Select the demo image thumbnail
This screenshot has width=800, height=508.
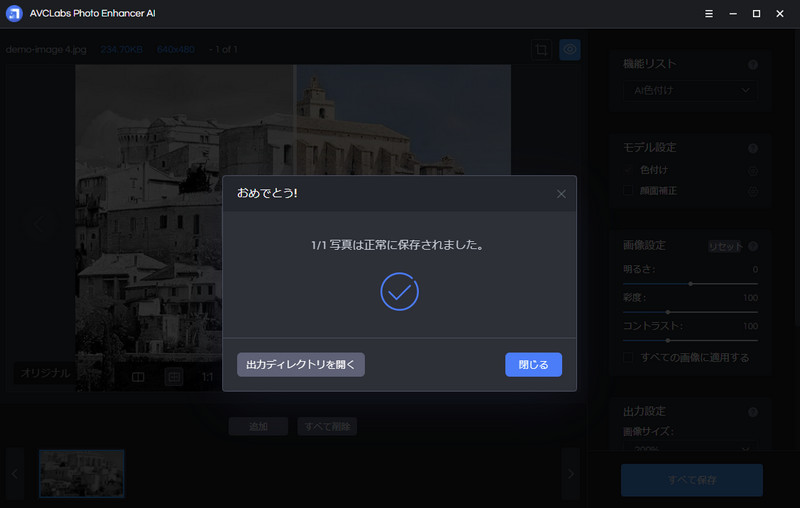(x=82, y=473)
